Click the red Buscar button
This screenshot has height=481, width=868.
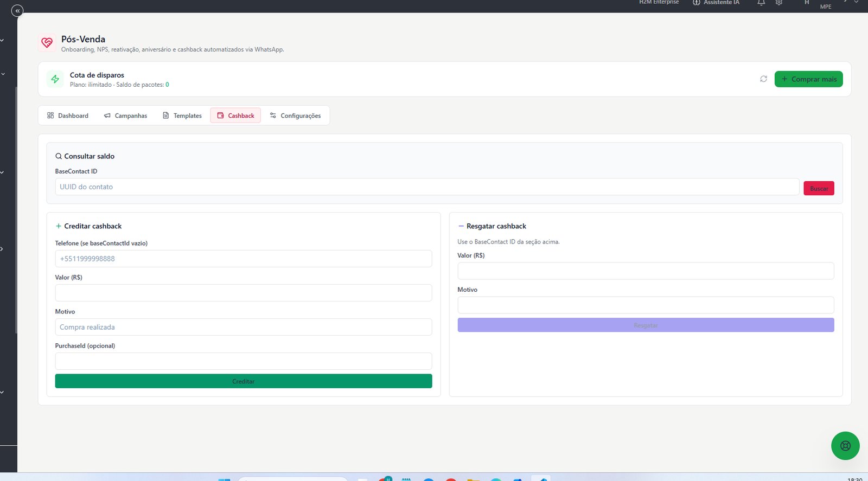tap(819, 188)
